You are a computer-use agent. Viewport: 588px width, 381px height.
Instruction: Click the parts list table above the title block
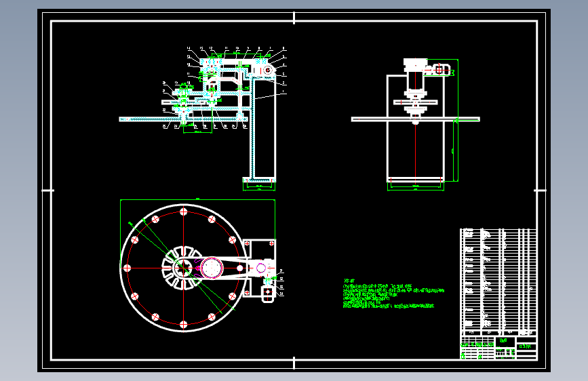[x=498, y=281]
